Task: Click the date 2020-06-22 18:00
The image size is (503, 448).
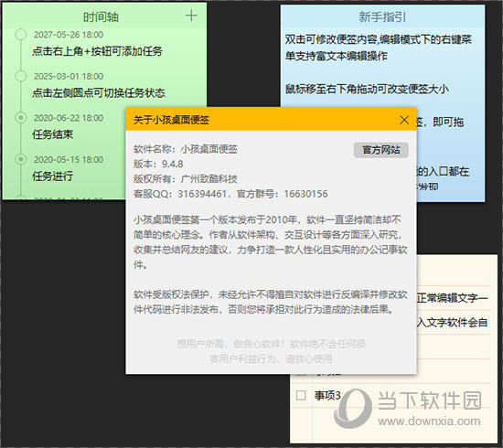Action: click(x=69, y=118)
